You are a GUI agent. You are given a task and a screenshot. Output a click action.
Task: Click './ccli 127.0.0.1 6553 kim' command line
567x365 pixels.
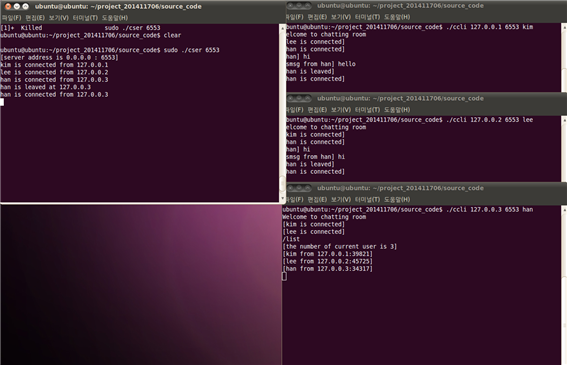point(489,27)
